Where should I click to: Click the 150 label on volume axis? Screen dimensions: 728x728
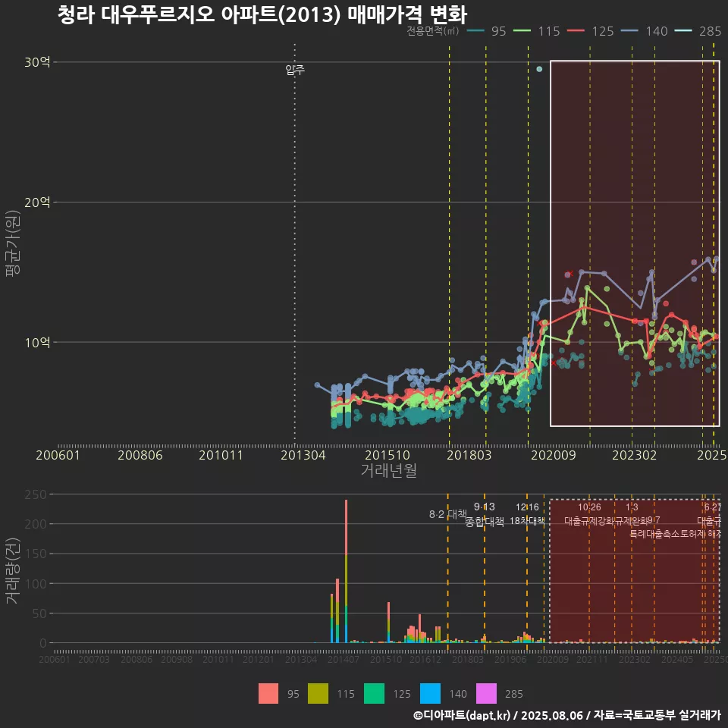[36, 554]
